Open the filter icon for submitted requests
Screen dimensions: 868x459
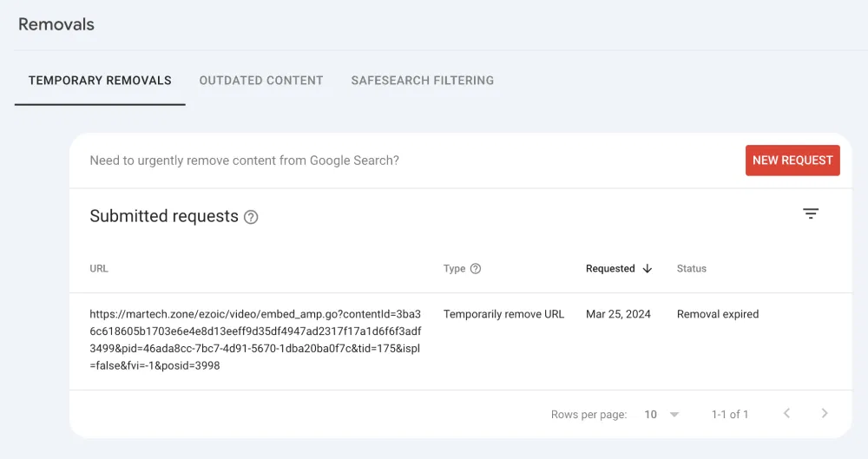[811, 213]
